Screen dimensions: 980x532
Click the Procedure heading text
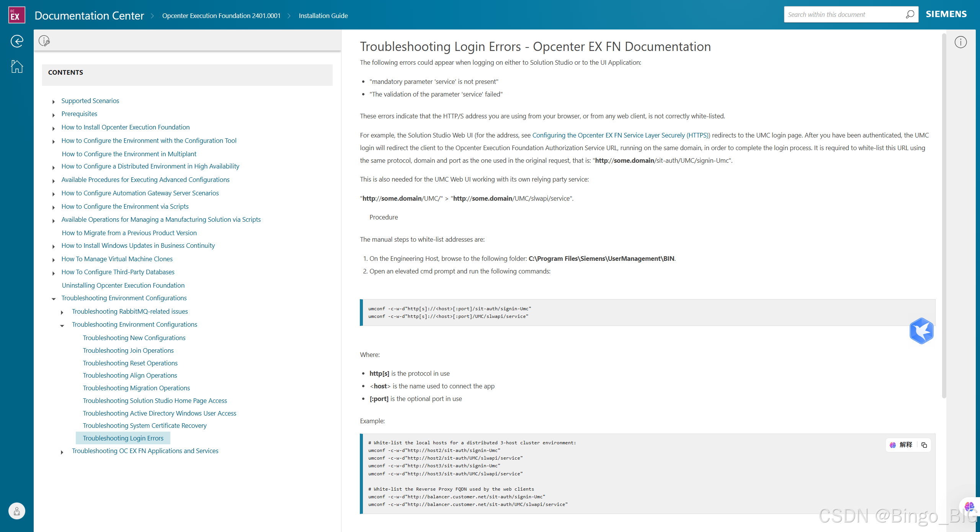[x=384, y=217]
